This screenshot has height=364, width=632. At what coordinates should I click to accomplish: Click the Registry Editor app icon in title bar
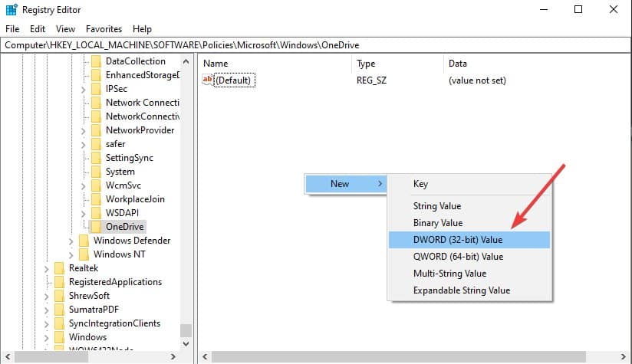12,10
